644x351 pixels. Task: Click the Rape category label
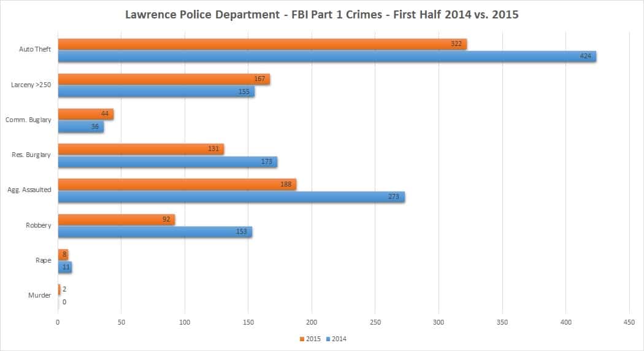[x=43, y=260]
